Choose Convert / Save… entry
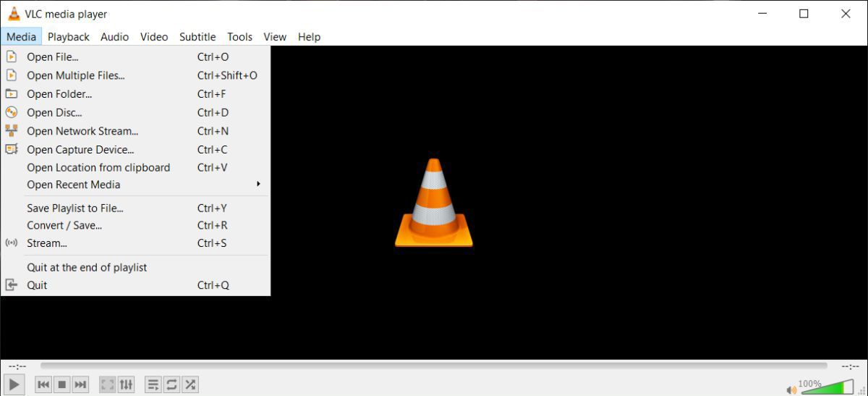The height and width of the screenshot is (396, 868). (135, 225)
